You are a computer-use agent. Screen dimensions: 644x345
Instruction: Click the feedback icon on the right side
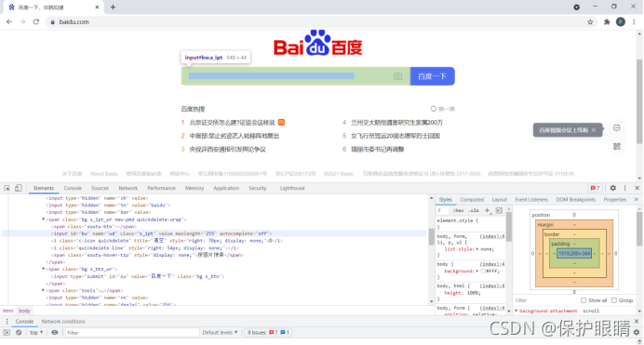coord(616,128)
